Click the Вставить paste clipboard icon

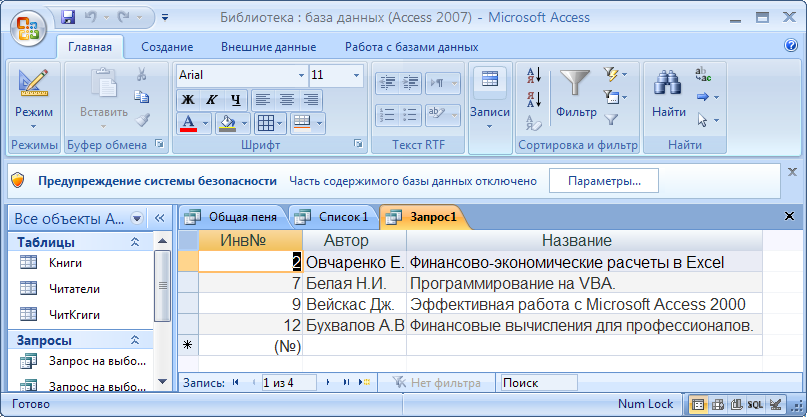coord(104,82)
